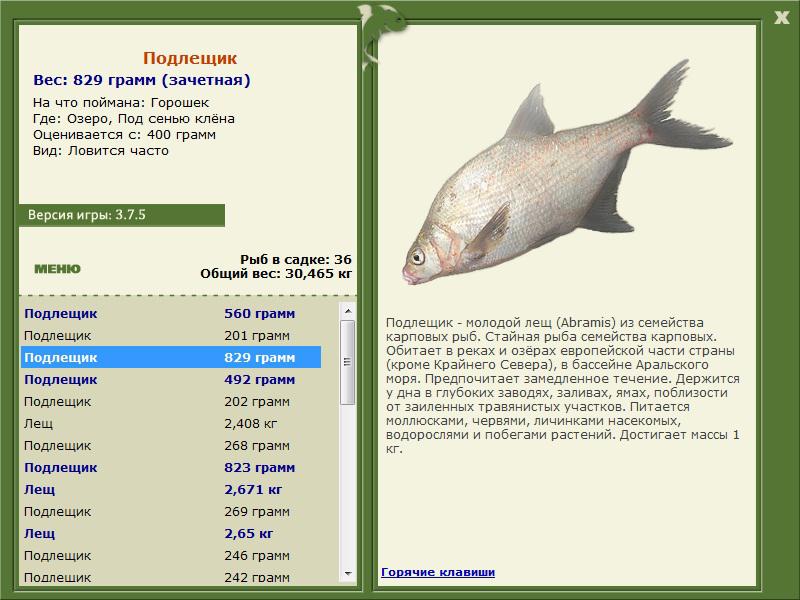The width and height of the screenshot is (800, 600).
Task: Open the Горячие клавиши link
Action: 438,572
